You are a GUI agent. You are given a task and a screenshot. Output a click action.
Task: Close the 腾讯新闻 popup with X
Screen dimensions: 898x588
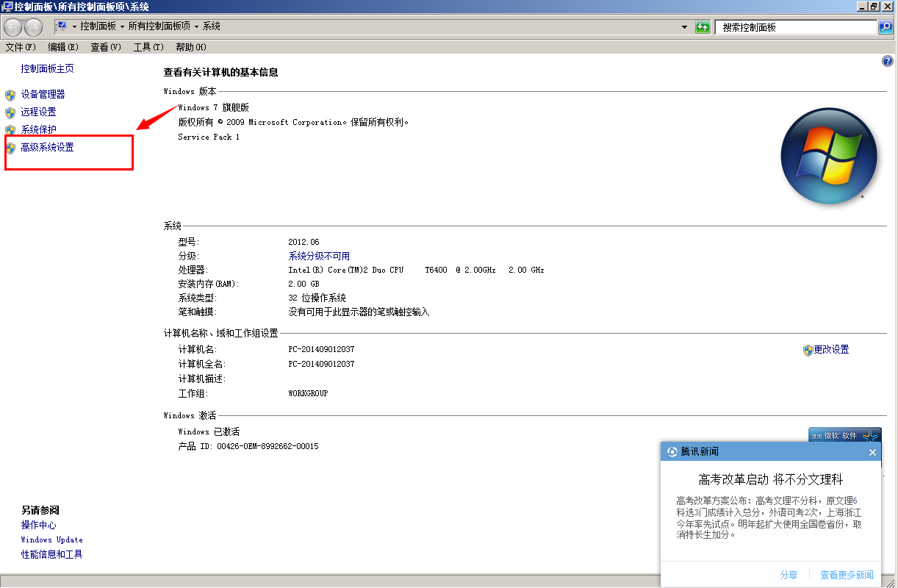click(872, 452)
